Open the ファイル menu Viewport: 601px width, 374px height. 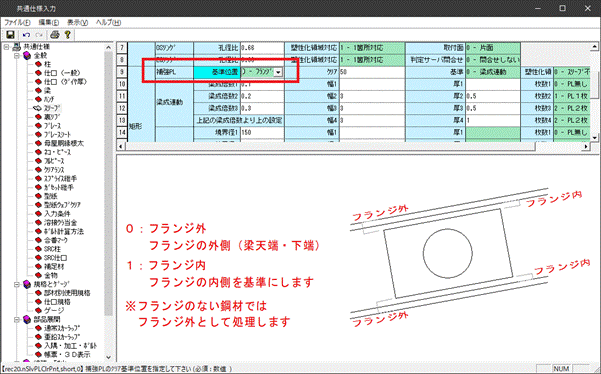(x=17, y=23)
